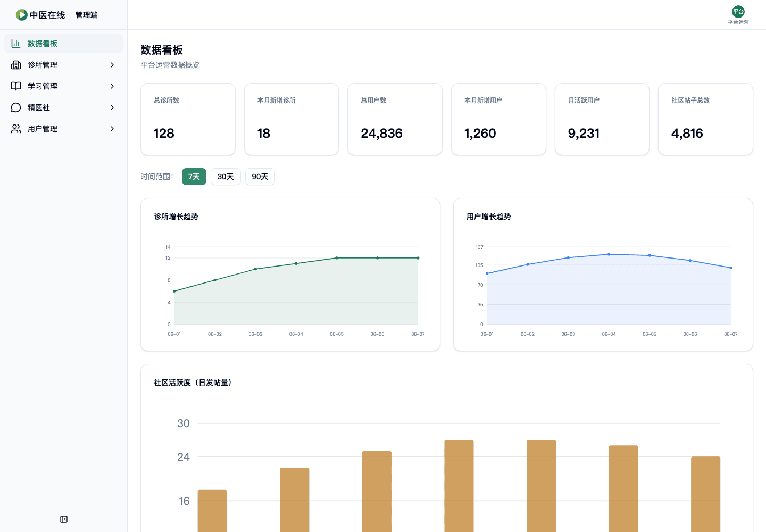Click the 平台运营数据概览 subtitle
Image resolution: width=766 pixels, height=532 pixels.
(170, 65)
